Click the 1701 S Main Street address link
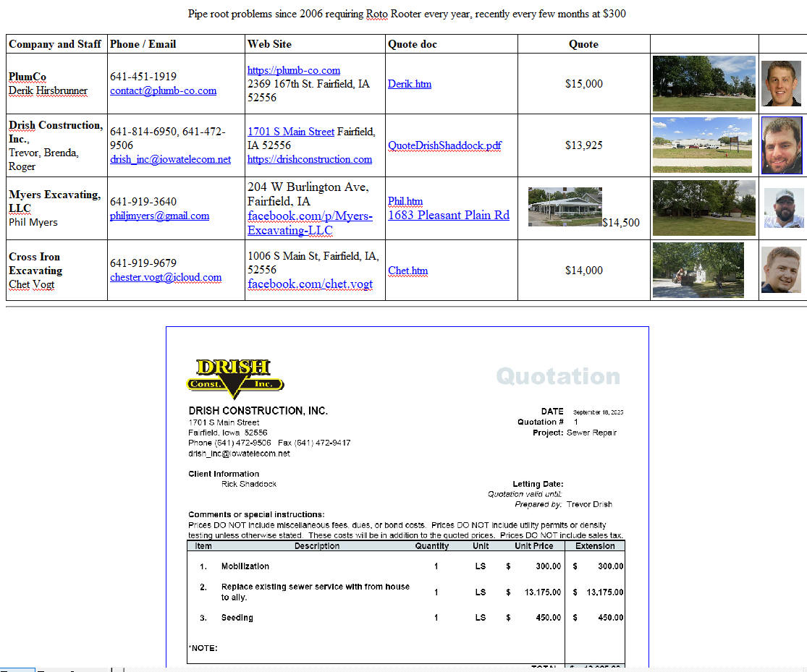This screenshot has height=672, width=807. 291,132
